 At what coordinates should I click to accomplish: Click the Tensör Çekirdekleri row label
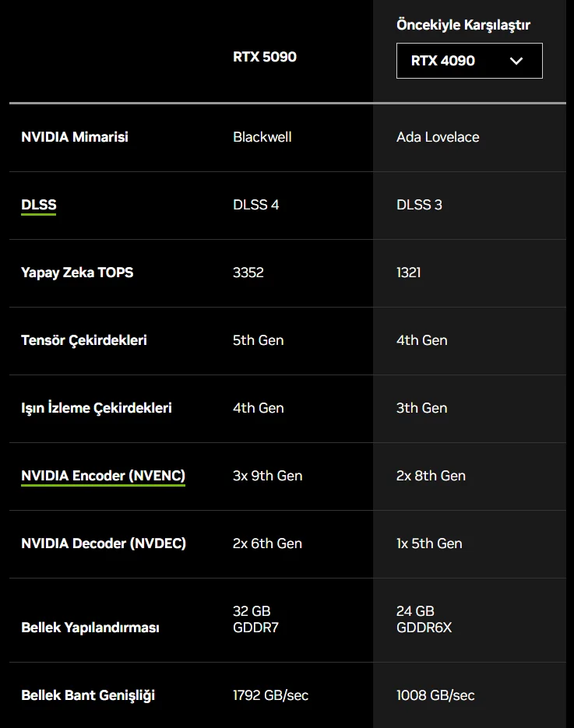84,340
